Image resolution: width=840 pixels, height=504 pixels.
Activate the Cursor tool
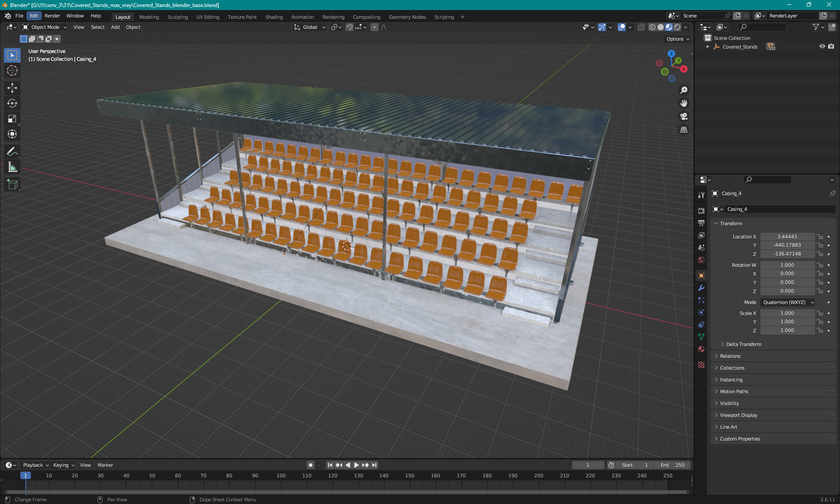pyautogui.click(x=12, y=70)
